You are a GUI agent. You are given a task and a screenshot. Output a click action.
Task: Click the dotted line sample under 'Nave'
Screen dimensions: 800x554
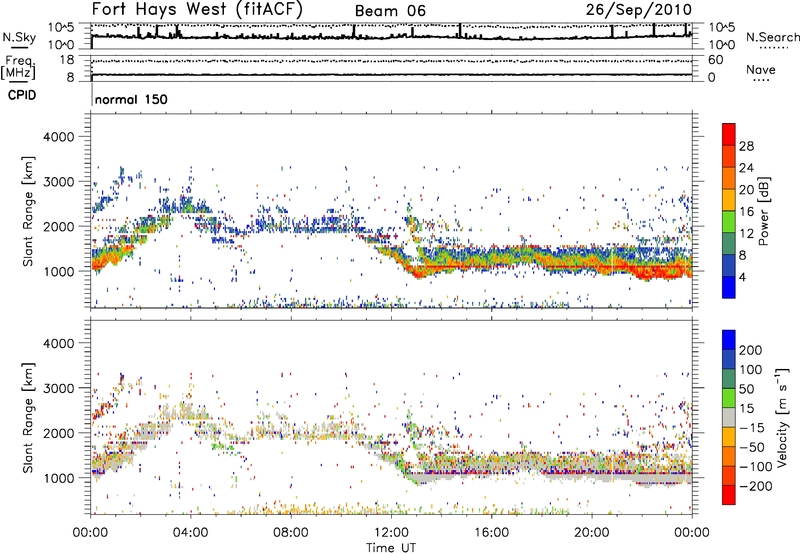click(761, 80)
